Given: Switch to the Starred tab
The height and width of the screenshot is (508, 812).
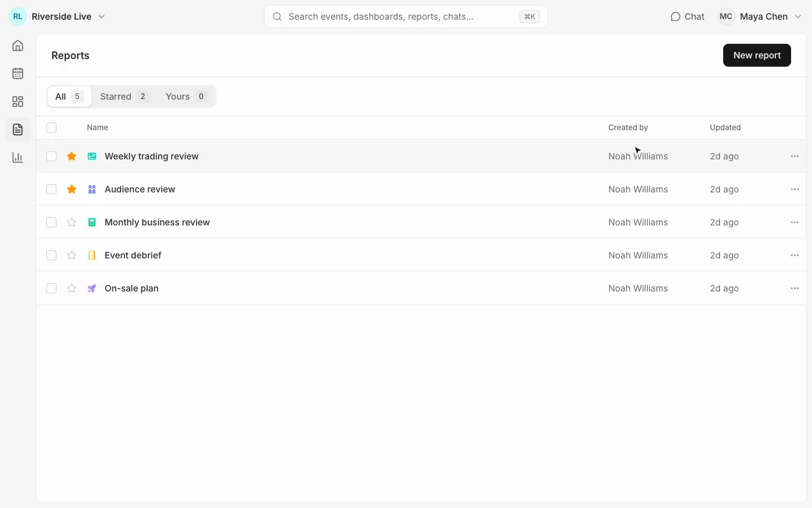Looking at the screenshot, I should coord(124,97).
